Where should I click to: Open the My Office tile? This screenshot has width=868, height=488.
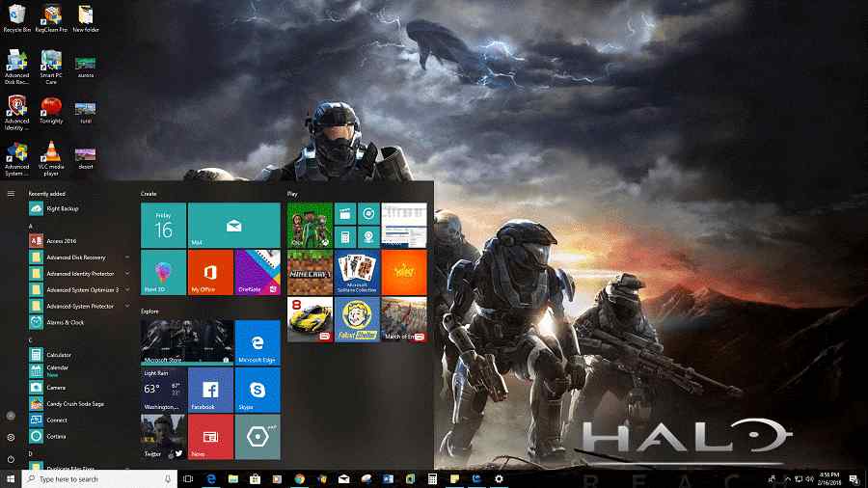(210, 272)
